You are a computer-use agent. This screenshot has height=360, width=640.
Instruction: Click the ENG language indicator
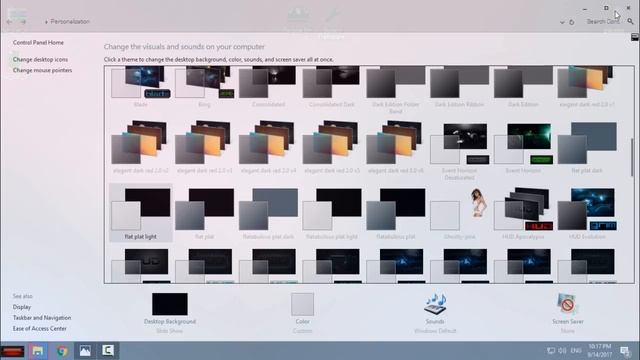pos(576,351)
